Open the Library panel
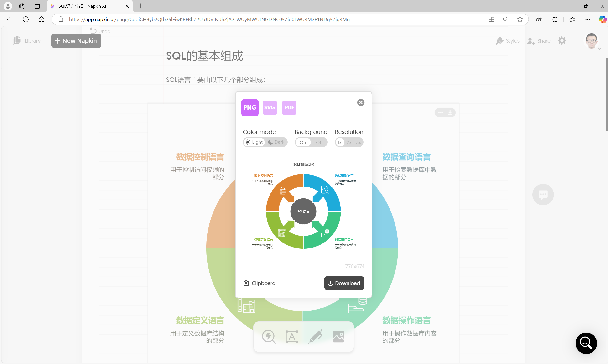The width and height of the screenshot is (608, 364). point(26,41)
